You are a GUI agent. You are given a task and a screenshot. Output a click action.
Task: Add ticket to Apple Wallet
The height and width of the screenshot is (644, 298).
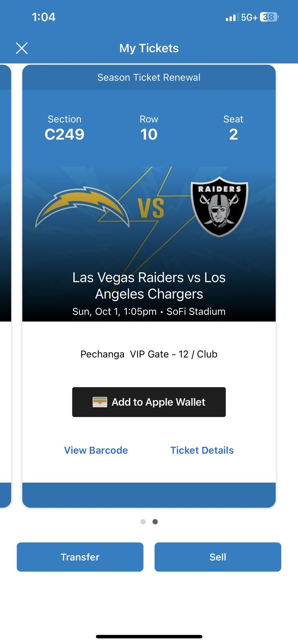149,402
